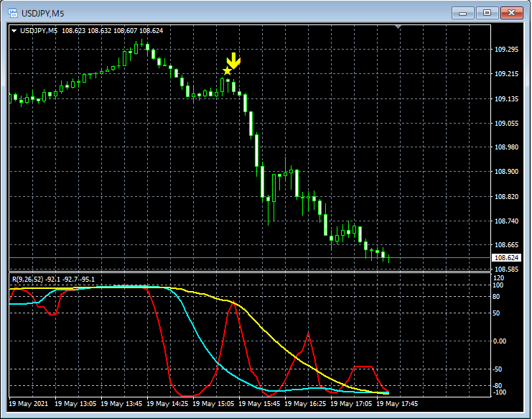
Task: Click the 19 May 15:05 time label
Action: [213, 404]
